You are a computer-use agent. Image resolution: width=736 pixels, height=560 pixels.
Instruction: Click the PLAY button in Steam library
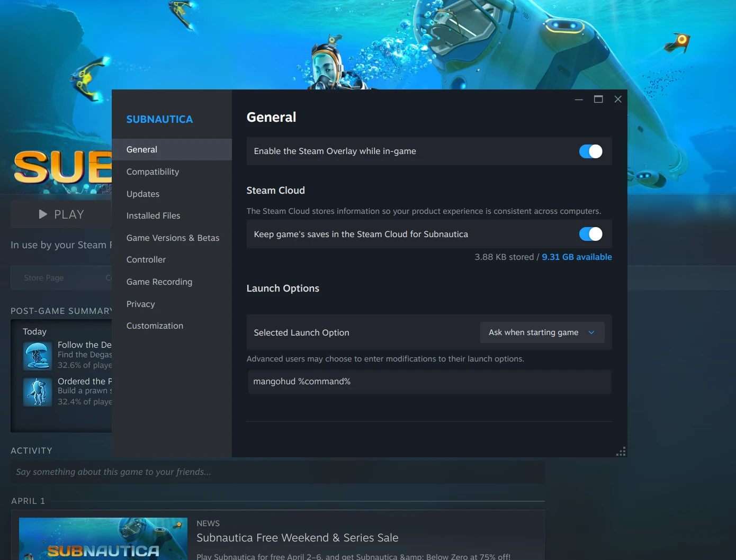coord(61,214)
